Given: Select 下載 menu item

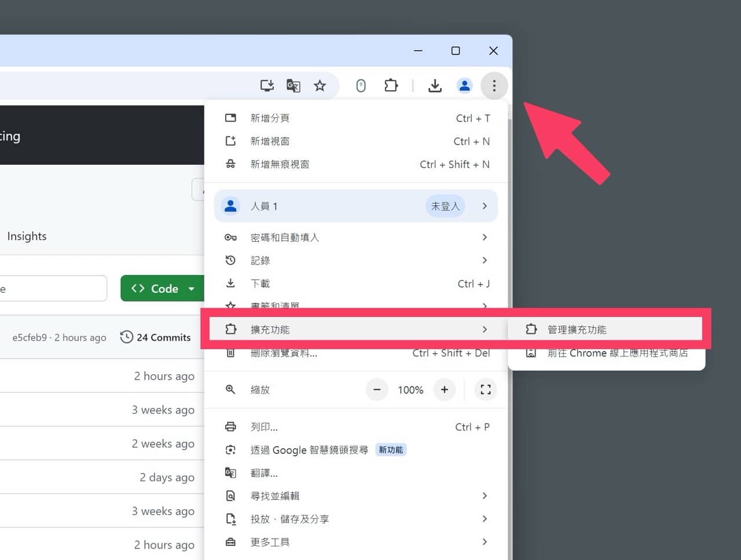Looking at the screenshot, I should click(356, 283).
